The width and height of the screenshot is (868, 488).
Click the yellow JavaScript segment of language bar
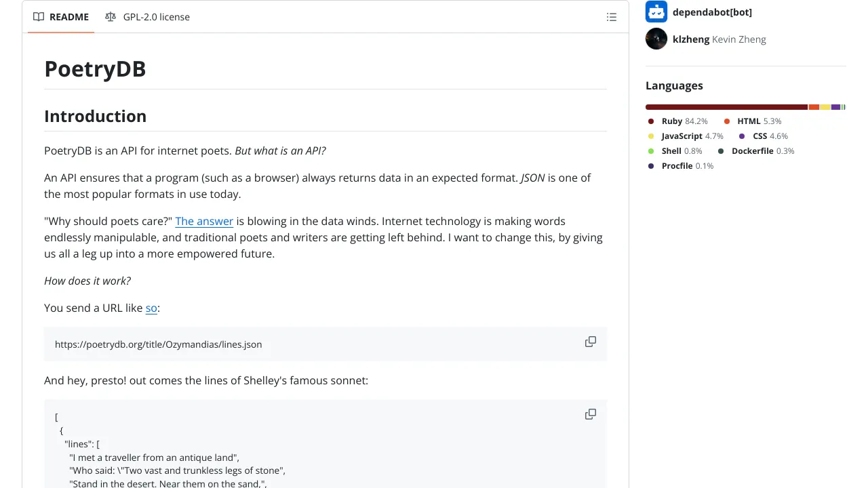point(825,107)
